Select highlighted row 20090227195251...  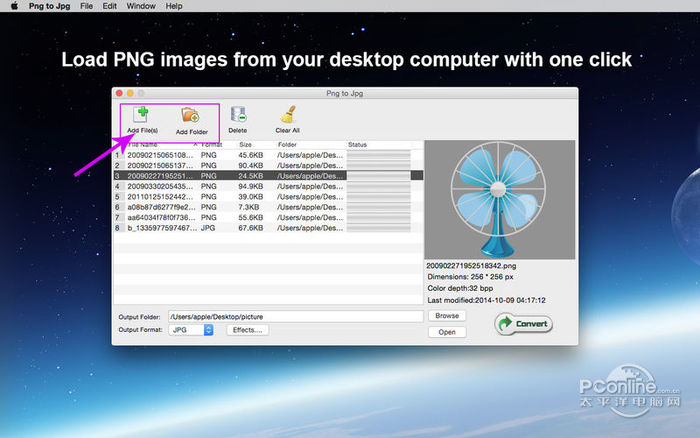pyautogui.click(x=268, y=175)
